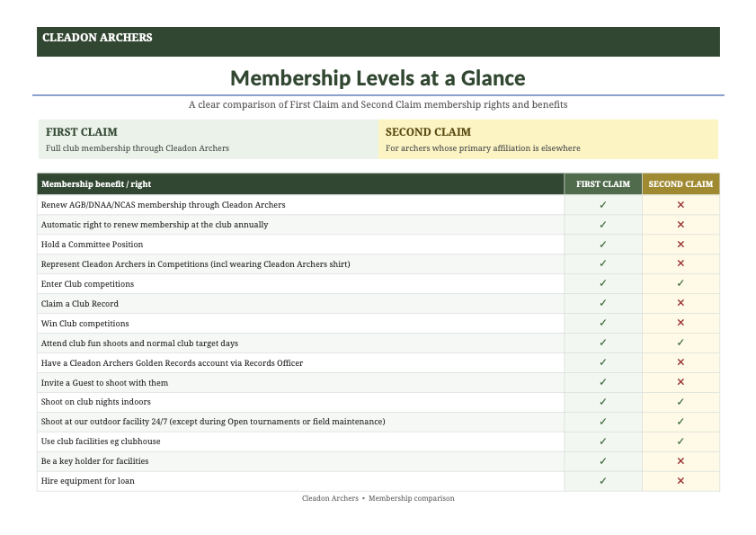Select 'Full club membership through Cleadon Archers' text
The width and height of the screenshot is (756, 535).
pos(138,148)
